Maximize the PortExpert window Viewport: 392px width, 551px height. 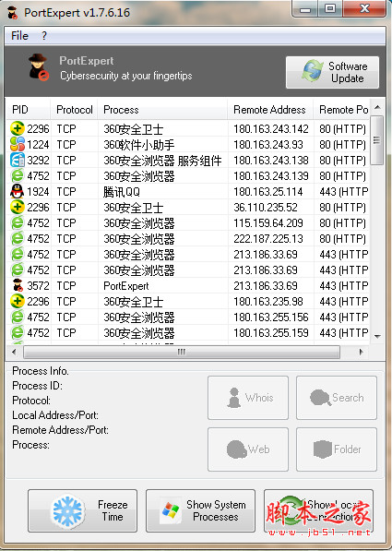pyautogui.click(x=330, y=9)
